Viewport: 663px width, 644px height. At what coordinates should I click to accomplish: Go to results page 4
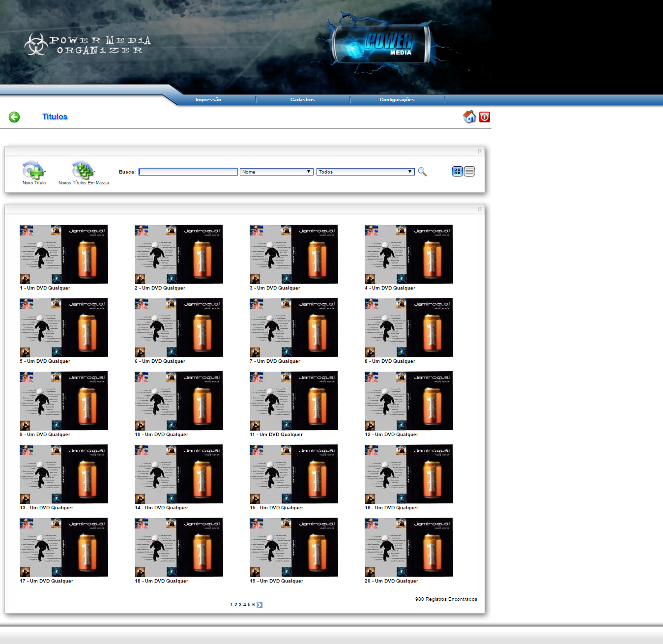[245, 605]
